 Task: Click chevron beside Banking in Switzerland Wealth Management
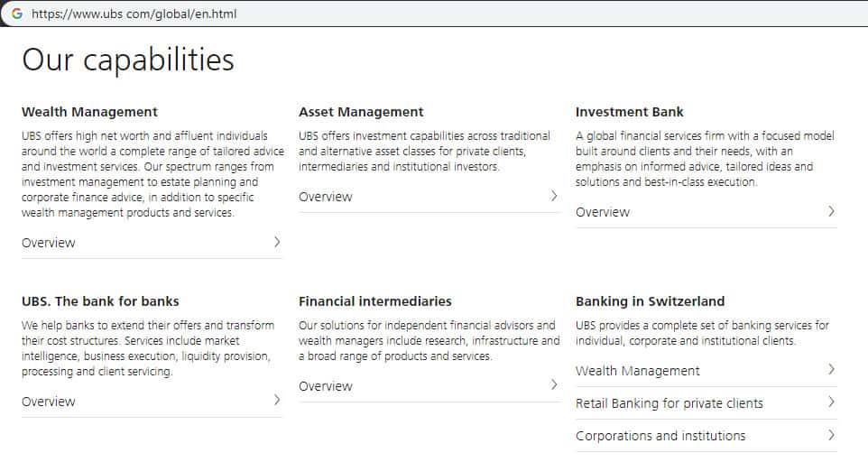click(831, 370)
